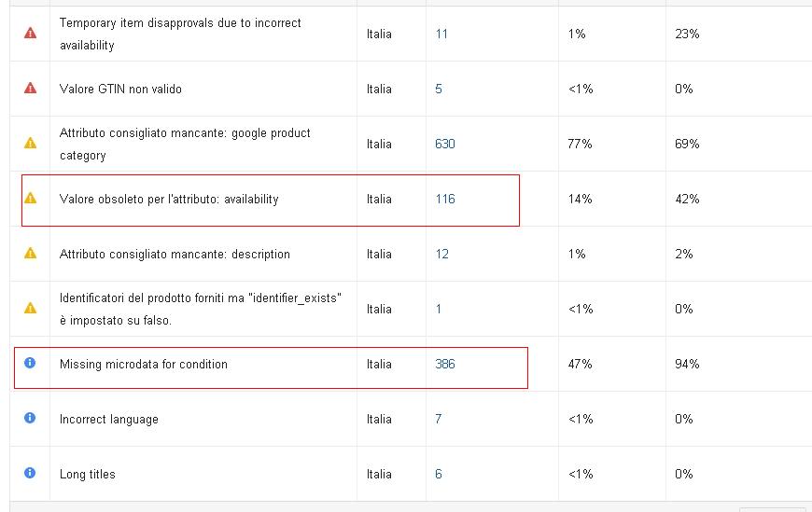Image resolution: width=812 pixels, height=512 pixels.
Task: Open the 12 items missing description
Action: pyautogui.click(x=441, y=255)
